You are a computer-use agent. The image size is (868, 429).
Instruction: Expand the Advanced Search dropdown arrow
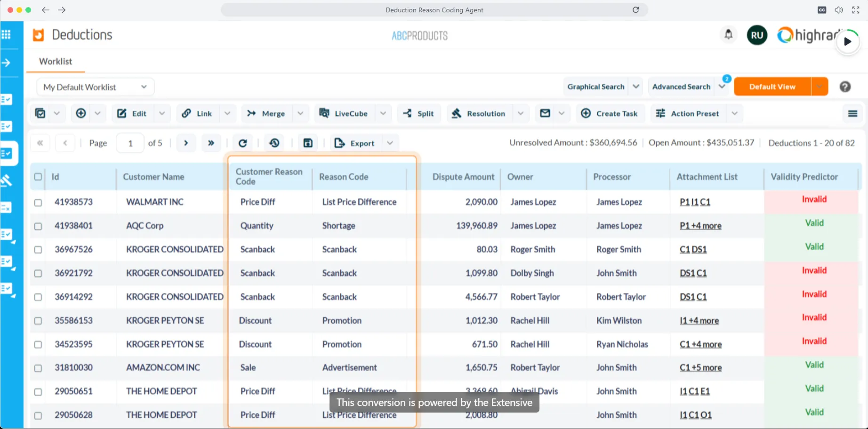[x=722, y=87]
